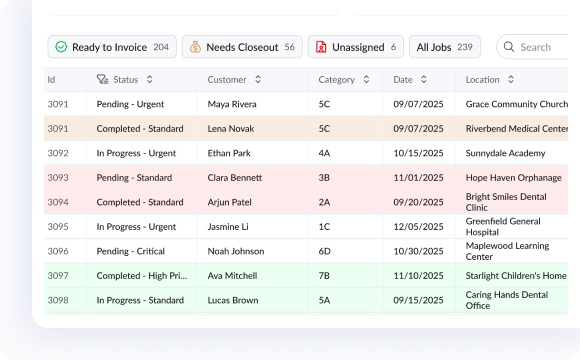Click the Location column header label
This screenshot has height=360, width=580.
[482, 80]
